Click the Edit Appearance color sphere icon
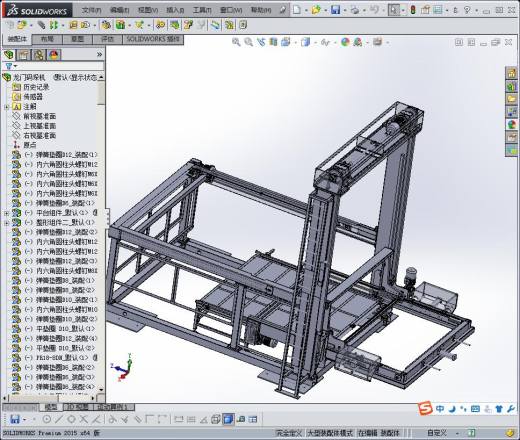This screenshot has width=520, height=440. [345, 42]
